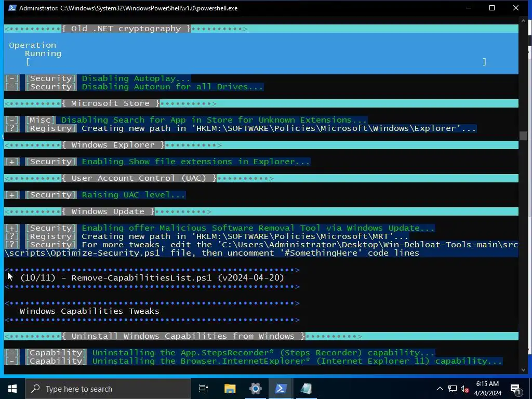
Task: Click 'Uninstall Windows Capabilities from Windows' header
Action: coord(183,336)
